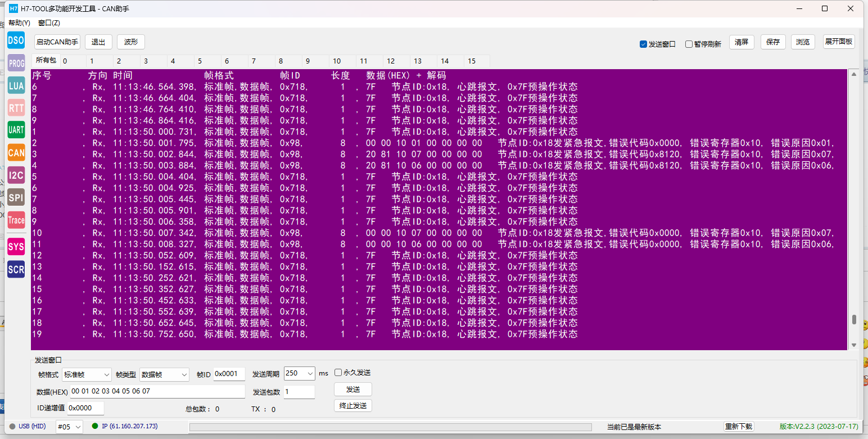Click the 当前已是最新版本 status text

point(634,427)
